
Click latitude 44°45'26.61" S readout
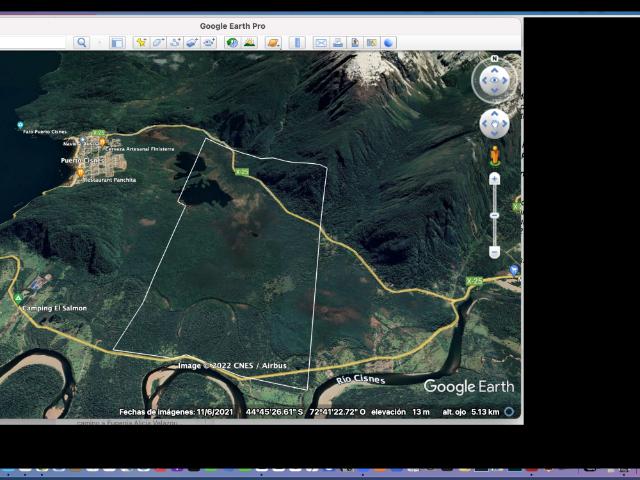(274, 412)
